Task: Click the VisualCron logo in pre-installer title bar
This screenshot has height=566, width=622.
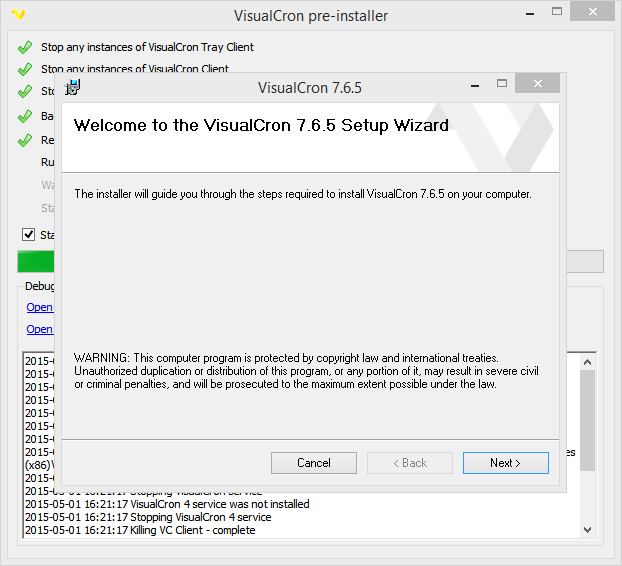Action: (x=17, y=16)
